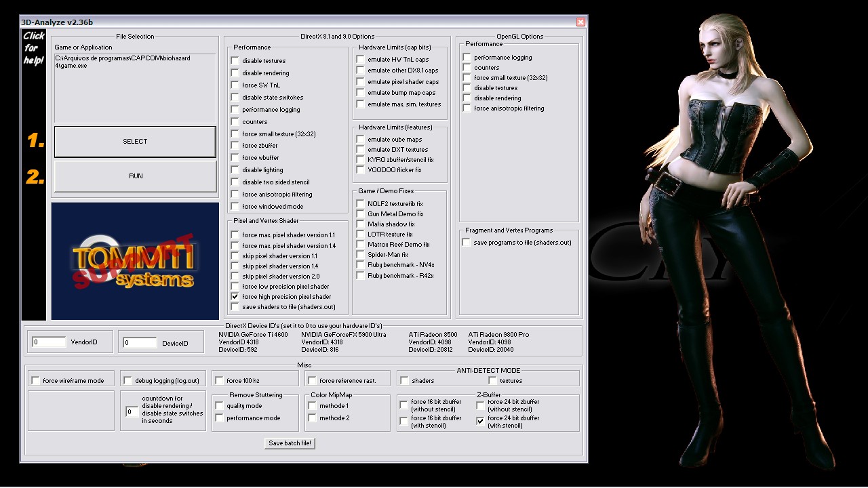Check force windowed mode
Viewport: 868px width, 488px height.
tap(235, 207)
